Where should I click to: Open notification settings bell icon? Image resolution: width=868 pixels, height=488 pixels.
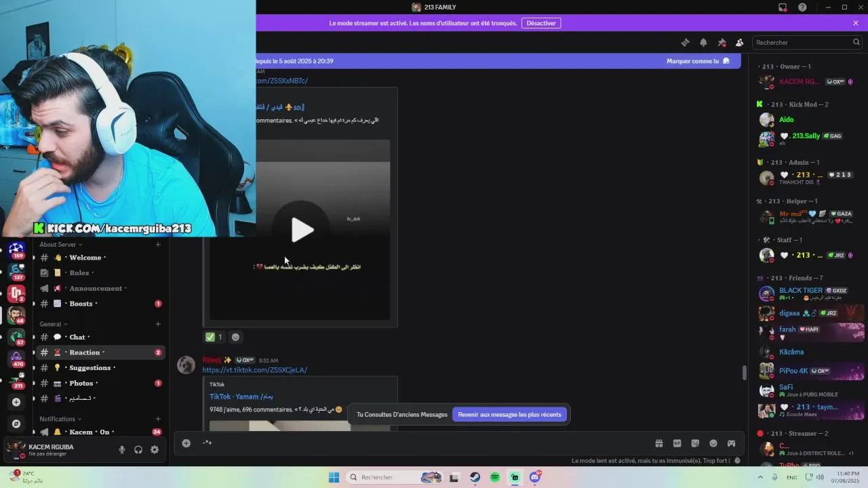(703, 42)
